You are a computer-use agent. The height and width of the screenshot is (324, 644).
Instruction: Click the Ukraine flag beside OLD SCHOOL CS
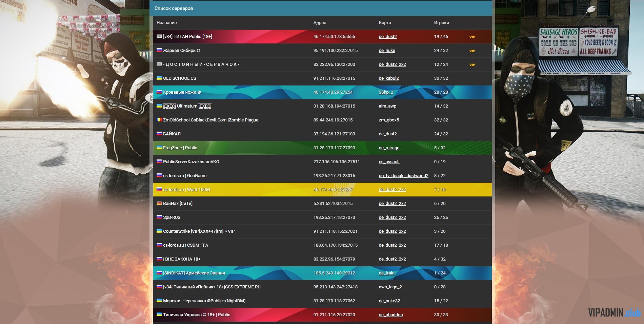[x=159, y=78]
